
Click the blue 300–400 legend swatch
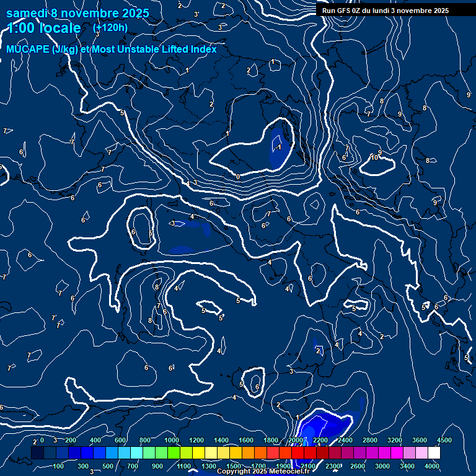pos(87,452)
